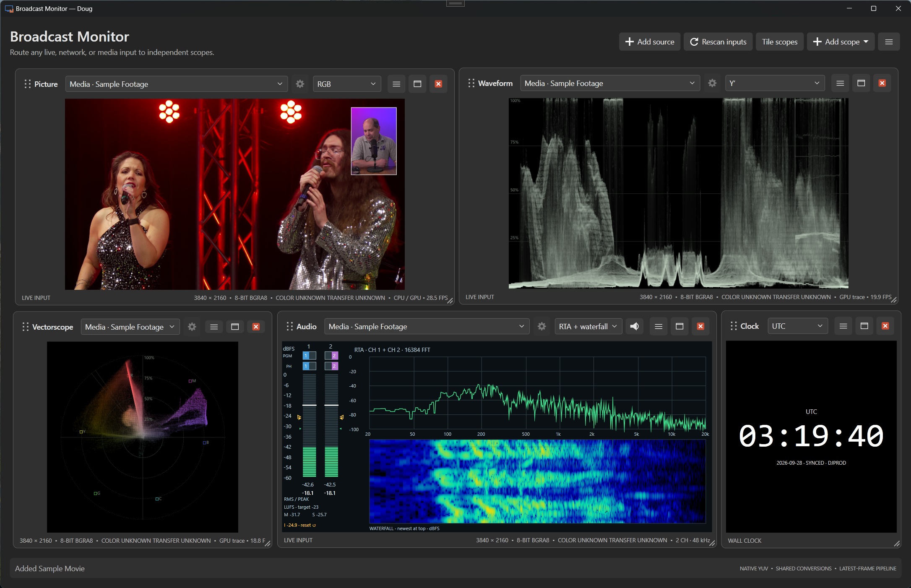
Task: Maximize the Vectorscope panel
Action: (235, 327)
